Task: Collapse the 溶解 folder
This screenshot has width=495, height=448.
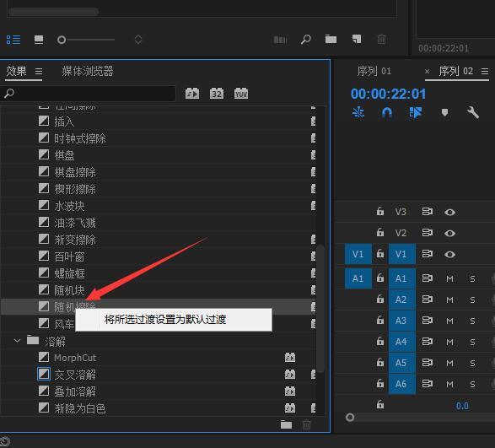Action: 17,341
